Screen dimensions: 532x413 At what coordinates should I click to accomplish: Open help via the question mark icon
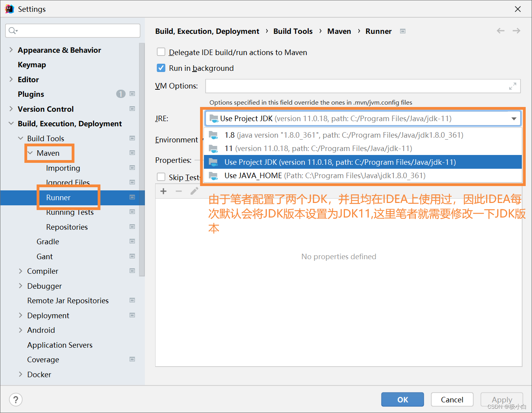coord(15,400)
